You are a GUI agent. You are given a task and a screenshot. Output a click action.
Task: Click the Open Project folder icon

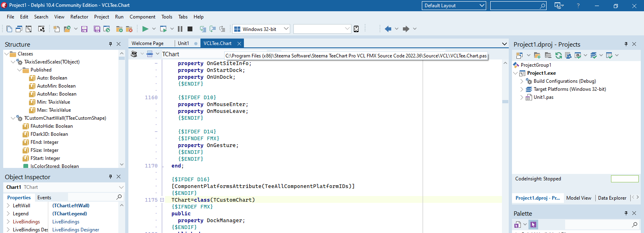[67, 29]
